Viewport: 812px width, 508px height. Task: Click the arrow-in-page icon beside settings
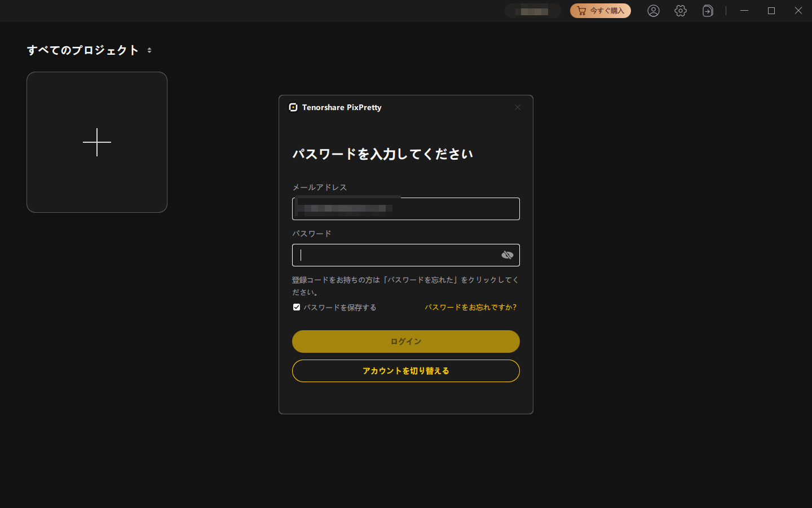708,11
